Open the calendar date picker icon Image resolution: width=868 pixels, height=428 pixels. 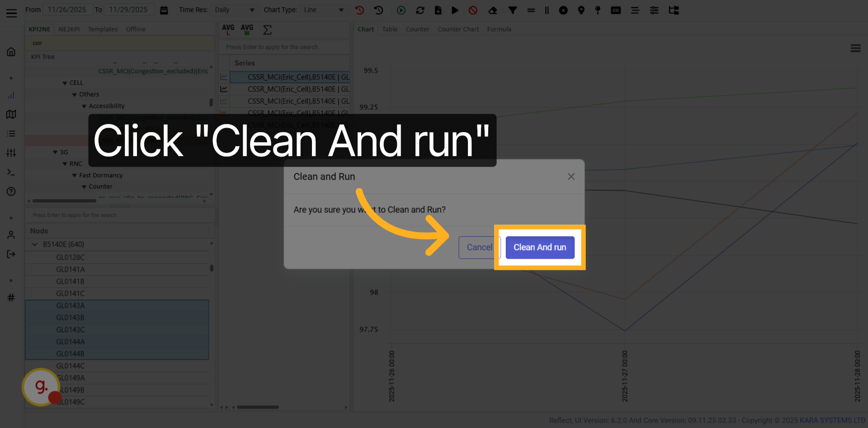(x=164, y=10)
